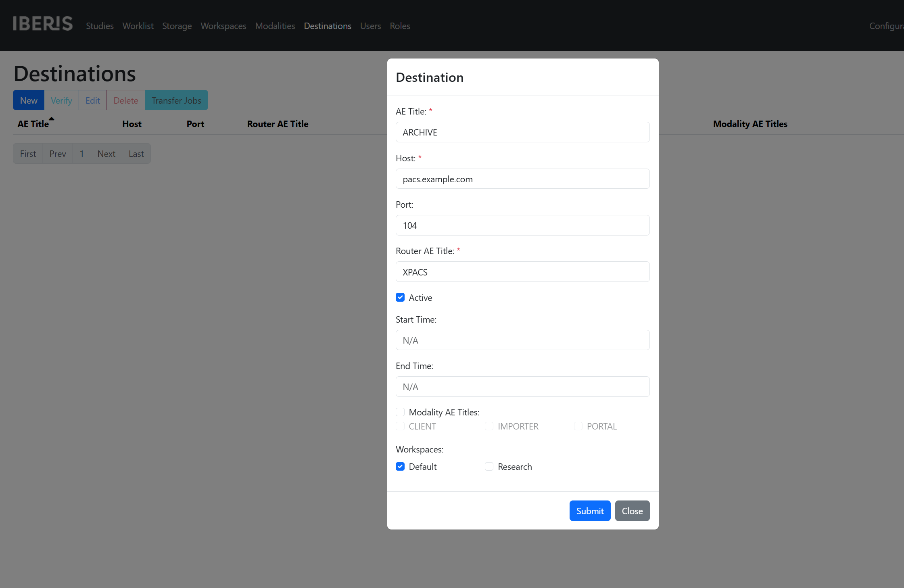Focus the Host field with pacs.example.com

pos(522,179)
